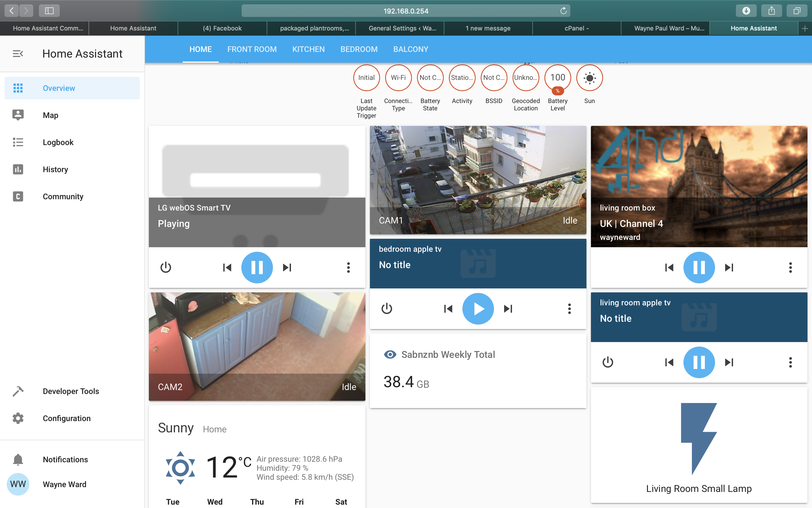Go forward in the browser
Viewport: 812px width, 508px height.
click(x=26, y=11)
